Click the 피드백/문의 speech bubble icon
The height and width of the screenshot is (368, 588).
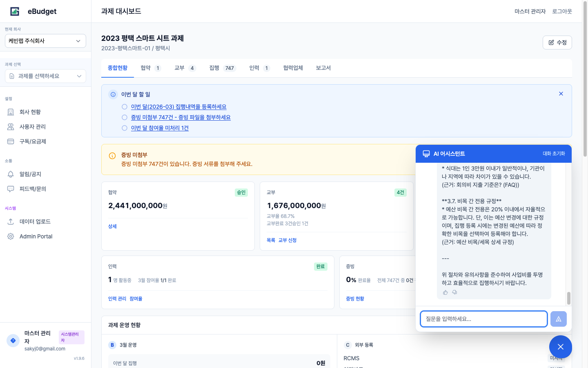click(10, 188)
